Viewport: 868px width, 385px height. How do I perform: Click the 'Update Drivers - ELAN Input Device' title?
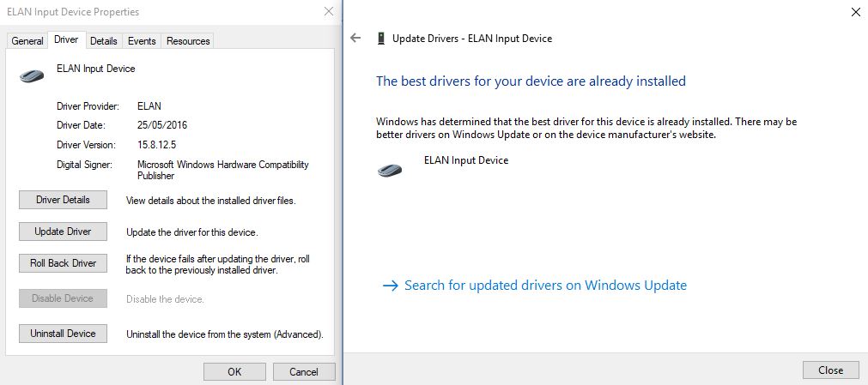(472, 39)
